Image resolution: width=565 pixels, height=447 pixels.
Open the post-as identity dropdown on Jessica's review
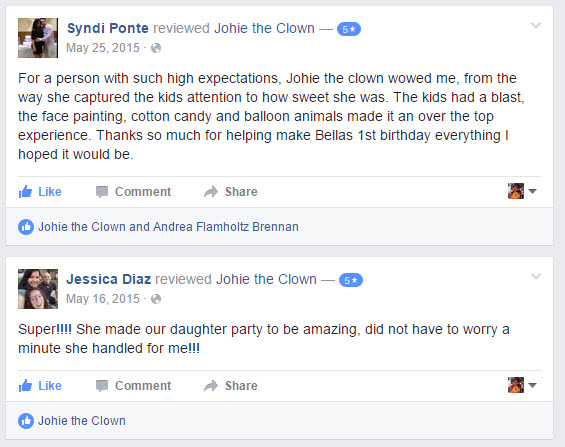pos(522,385)
